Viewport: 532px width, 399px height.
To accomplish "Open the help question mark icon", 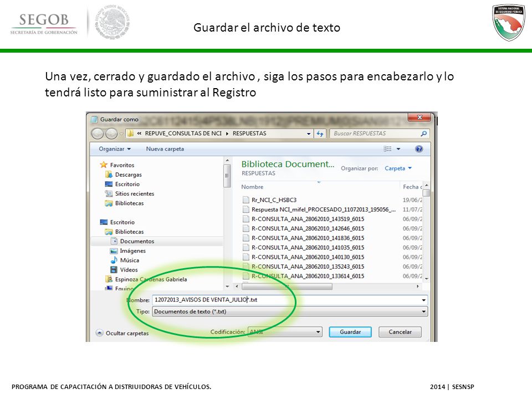I will (419, 149).
